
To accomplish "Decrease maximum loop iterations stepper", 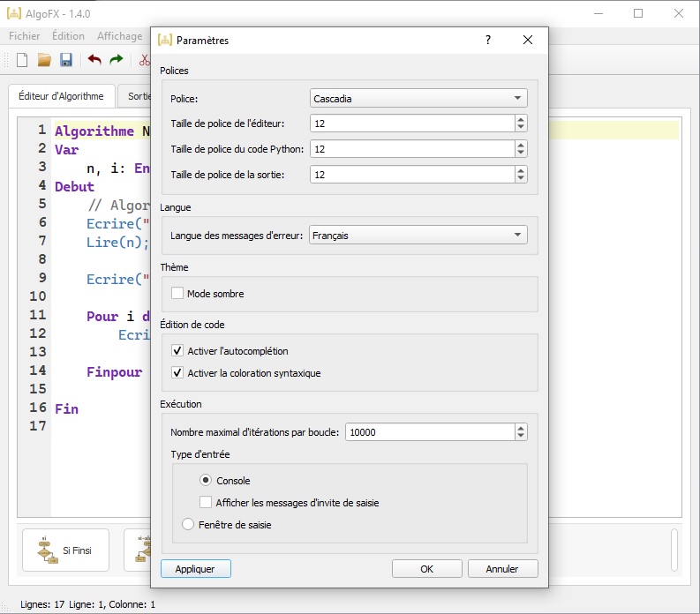I will point(521,436).
